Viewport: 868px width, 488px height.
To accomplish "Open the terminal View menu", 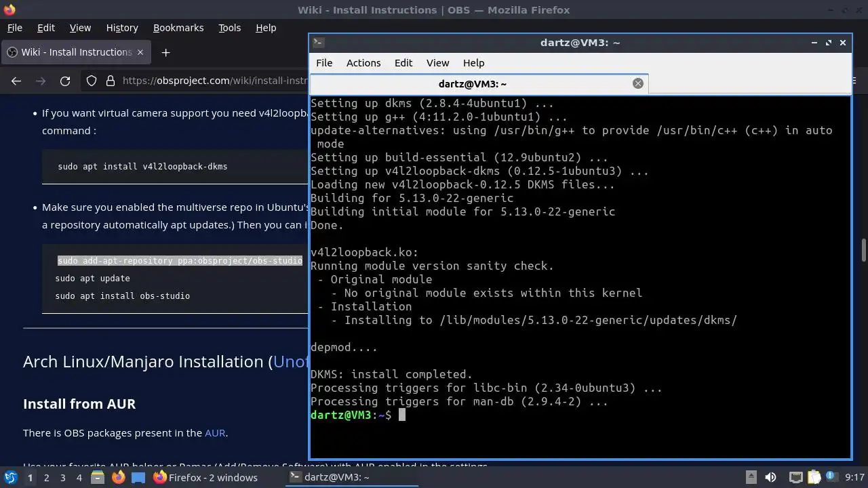I will [437, 62].
